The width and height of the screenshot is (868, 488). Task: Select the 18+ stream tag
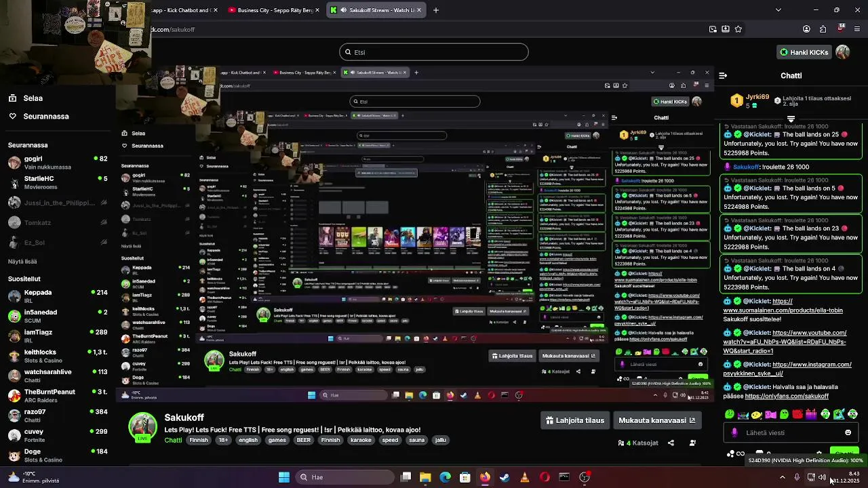pyautogui.click(x=223, y=440)
